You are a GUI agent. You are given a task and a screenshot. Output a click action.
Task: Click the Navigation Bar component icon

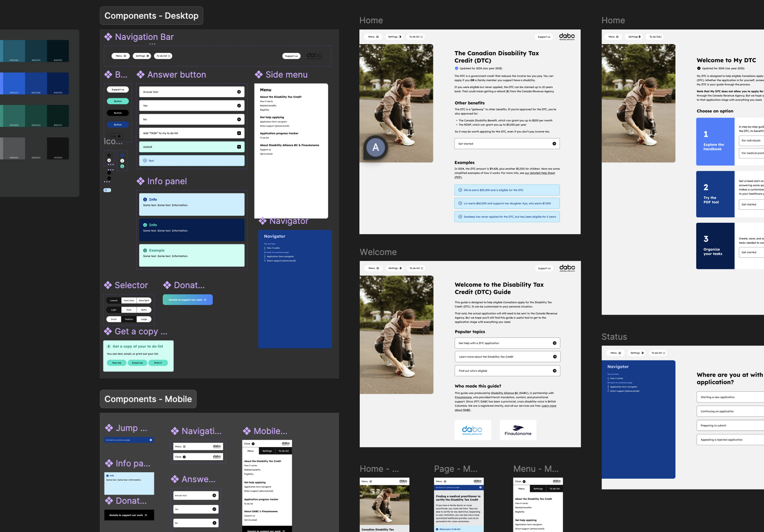pyautogui.click(x=107, y=36)
